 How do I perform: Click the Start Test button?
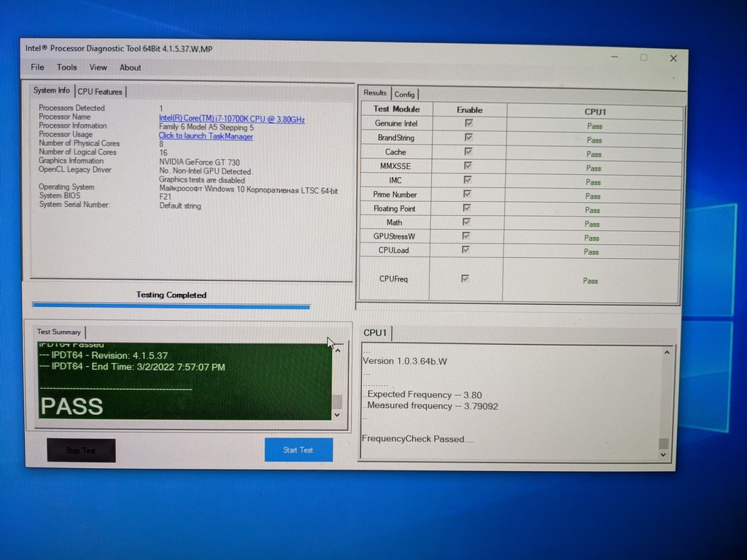pyautogui.click(x=298, y=450)
